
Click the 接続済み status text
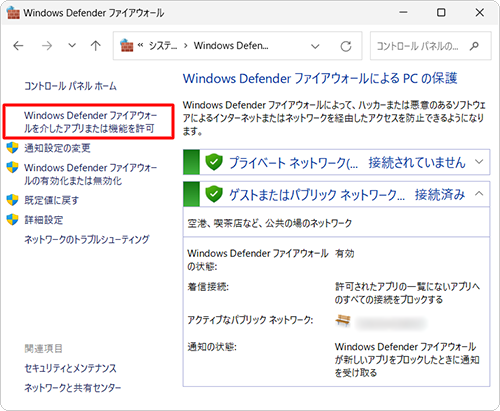coord(440,195)
